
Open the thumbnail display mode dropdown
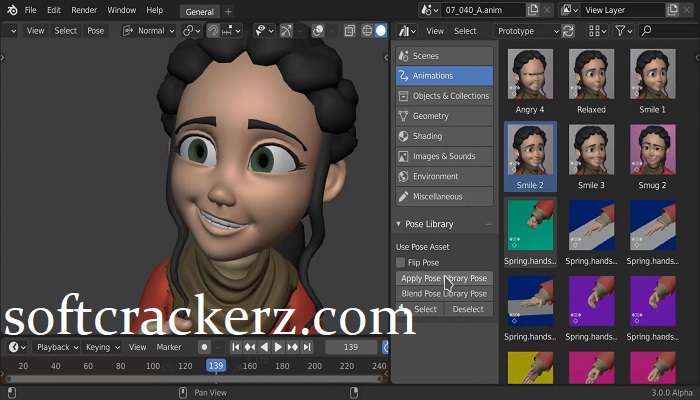[x=598, y=31]
